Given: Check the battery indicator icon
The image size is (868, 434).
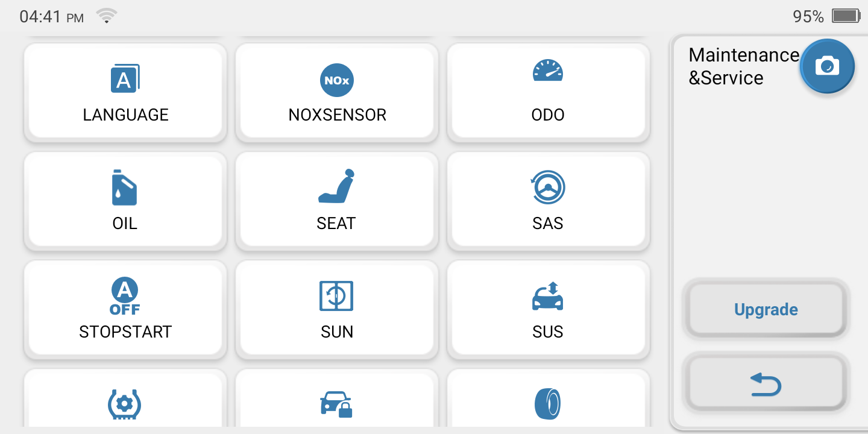Looking at the screenshot, I should [x=846, y=16].
